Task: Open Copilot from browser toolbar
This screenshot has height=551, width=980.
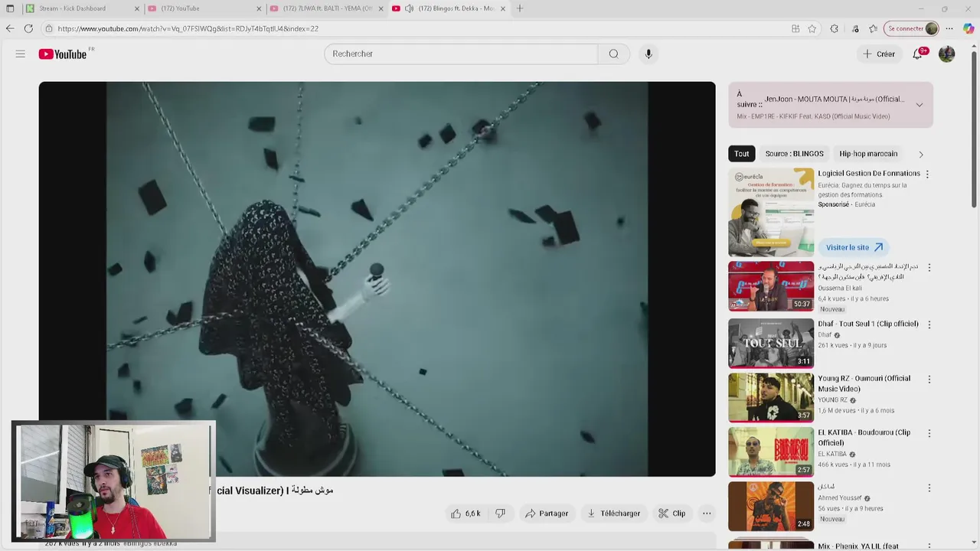Action: click(969, 28)
